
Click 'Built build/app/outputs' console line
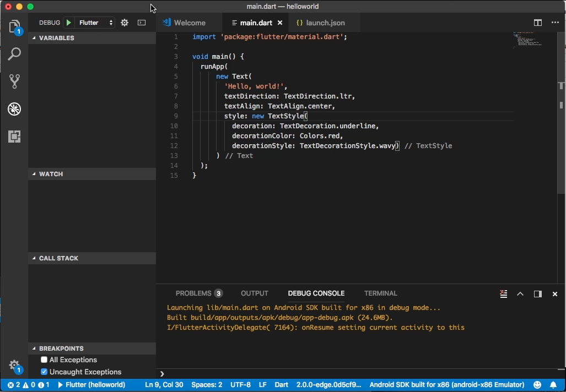(279, 318)
